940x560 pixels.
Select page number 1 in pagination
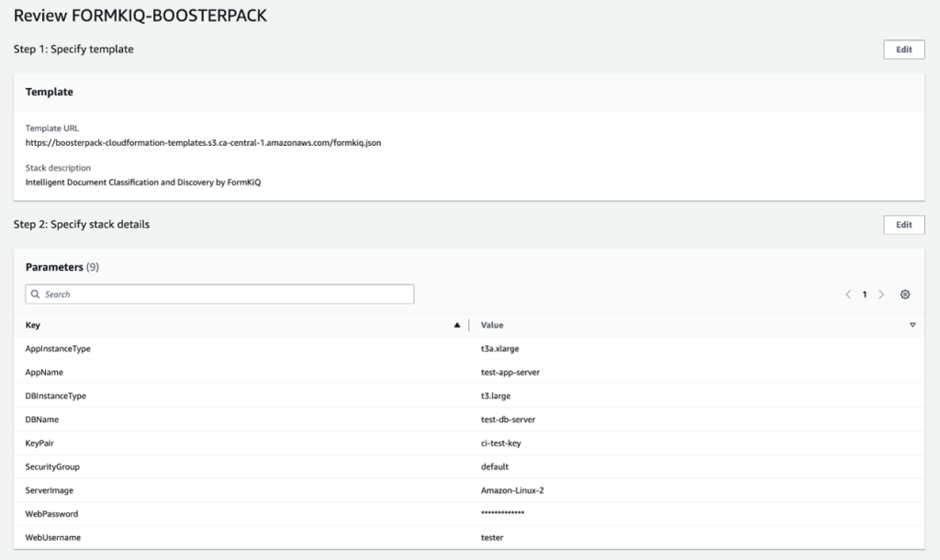pos(865,295)
